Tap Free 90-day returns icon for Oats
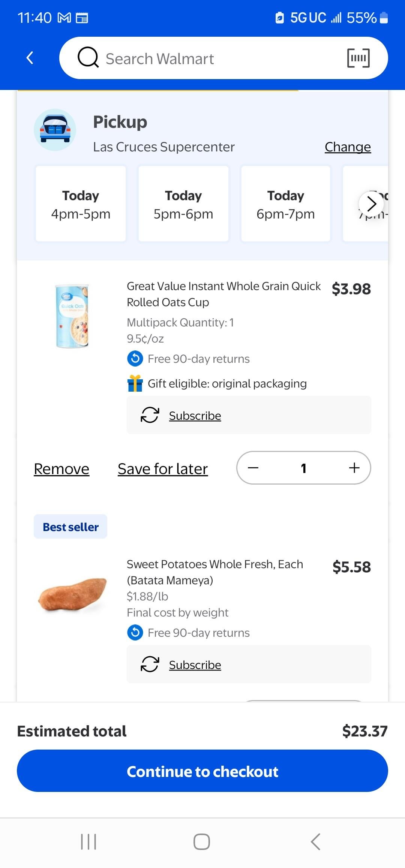 (x=135, y=359)
